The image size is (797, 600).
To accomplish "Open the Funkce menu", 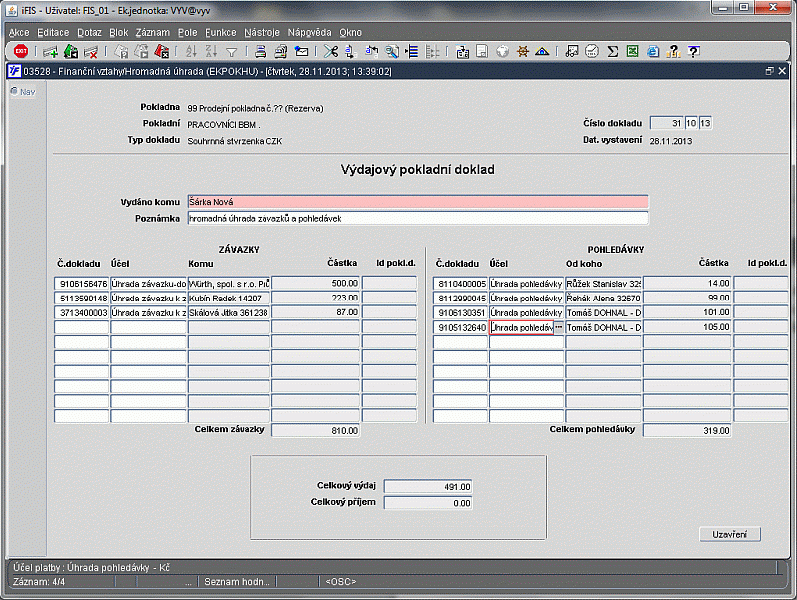I will (x=221, y=33).
